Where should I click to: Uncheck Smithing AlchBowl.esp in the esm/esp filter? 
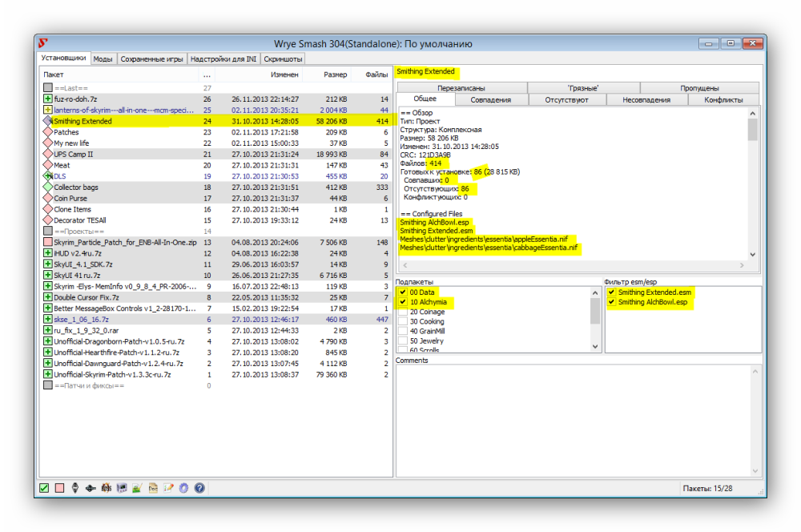pos(611,302)
